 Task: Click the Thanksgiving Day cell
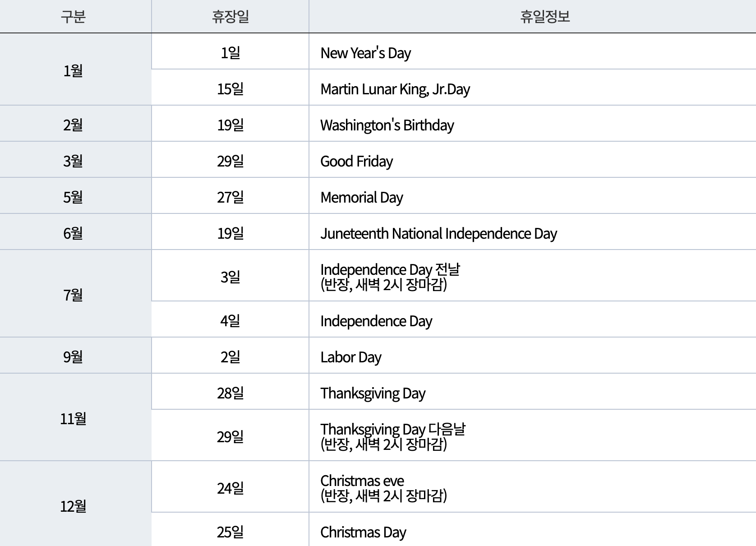373,393
